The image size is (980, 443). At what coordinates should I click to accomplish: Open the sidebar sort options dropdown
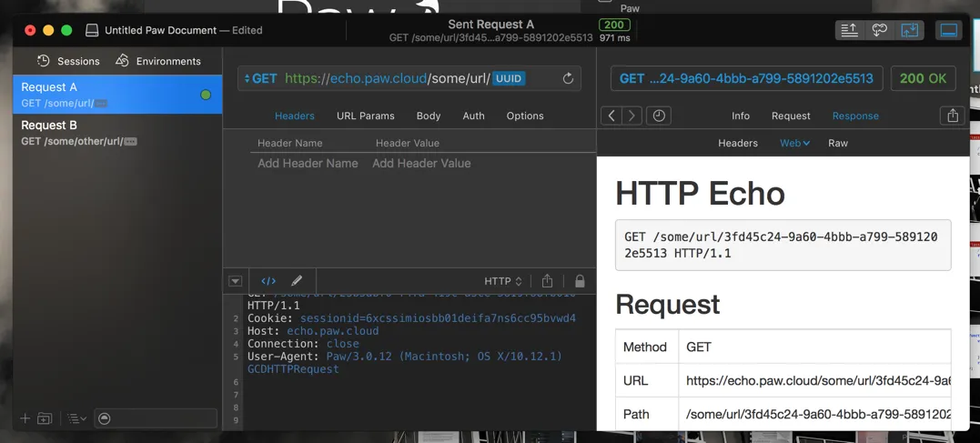click(76, 418)
